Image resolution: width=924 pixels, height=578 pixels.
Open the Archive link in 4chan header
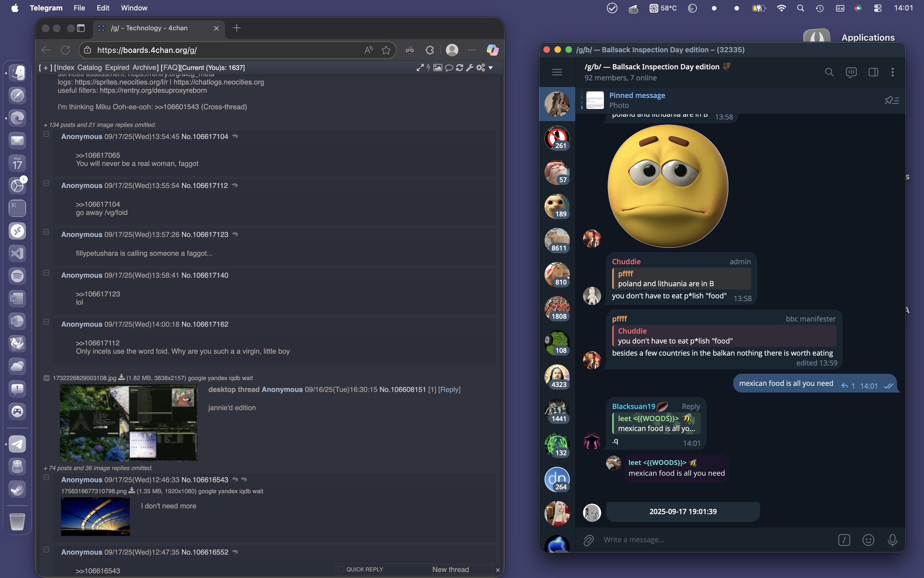point(144,68)
